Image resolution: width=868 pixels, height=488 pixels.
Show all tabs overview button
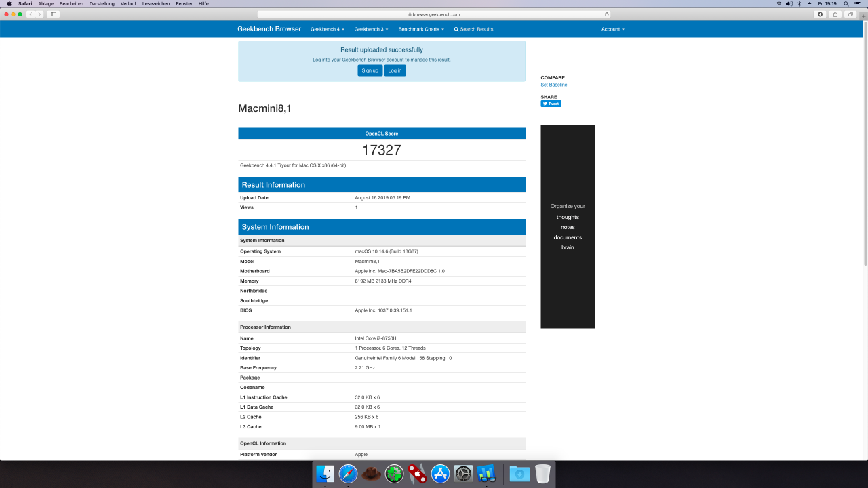850,14
